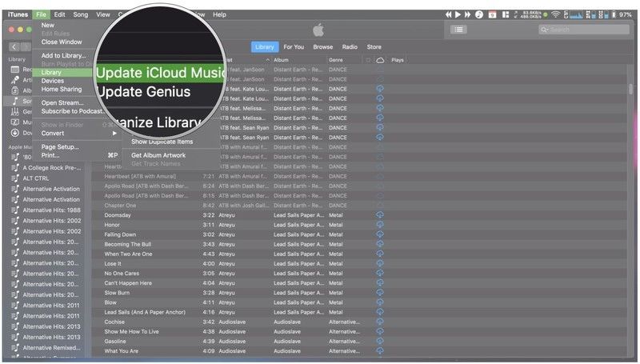Open the Alternative Remixed playlist

[x=51, y=348]
